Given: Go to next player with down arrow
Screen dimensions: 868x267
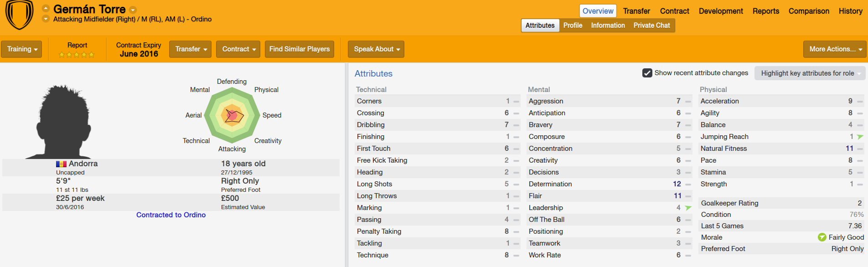Looking at the screenshot, I should click(x=46, y=19).
